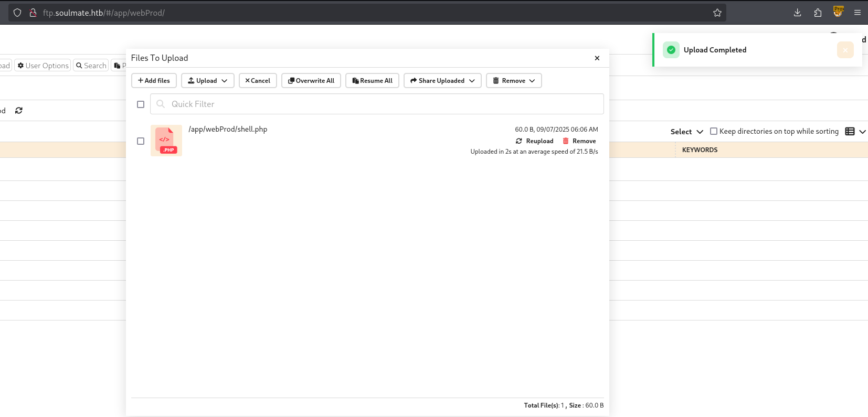
Task: Click the insecure lock icon
Action: pos(33,13)
